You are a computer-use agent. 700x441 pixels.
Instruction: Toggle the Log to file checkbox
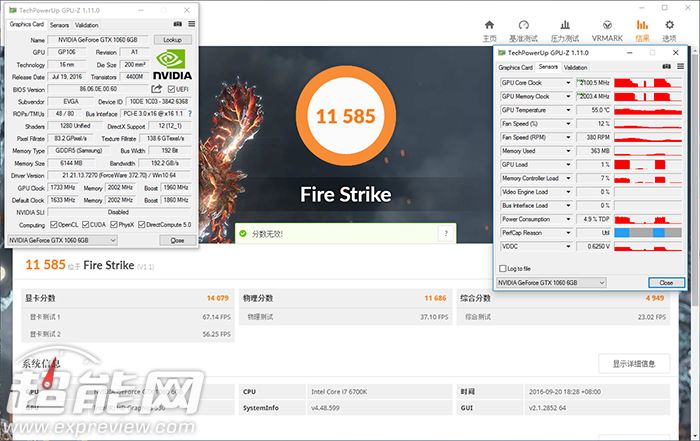(504, 268)
